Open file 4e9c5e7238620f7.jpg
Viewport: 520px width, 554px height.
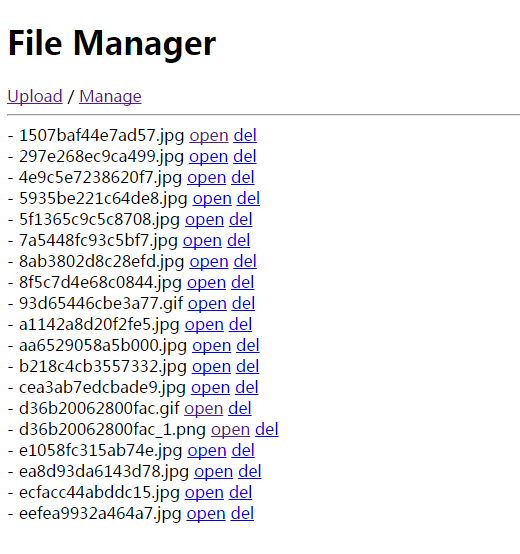click(x=207, y=178)
